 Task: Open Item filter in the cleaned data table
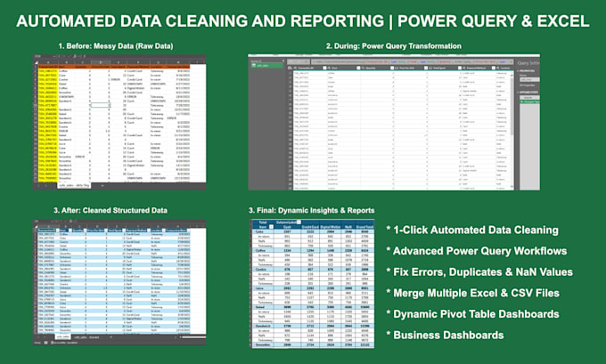(x=70, y=230)
